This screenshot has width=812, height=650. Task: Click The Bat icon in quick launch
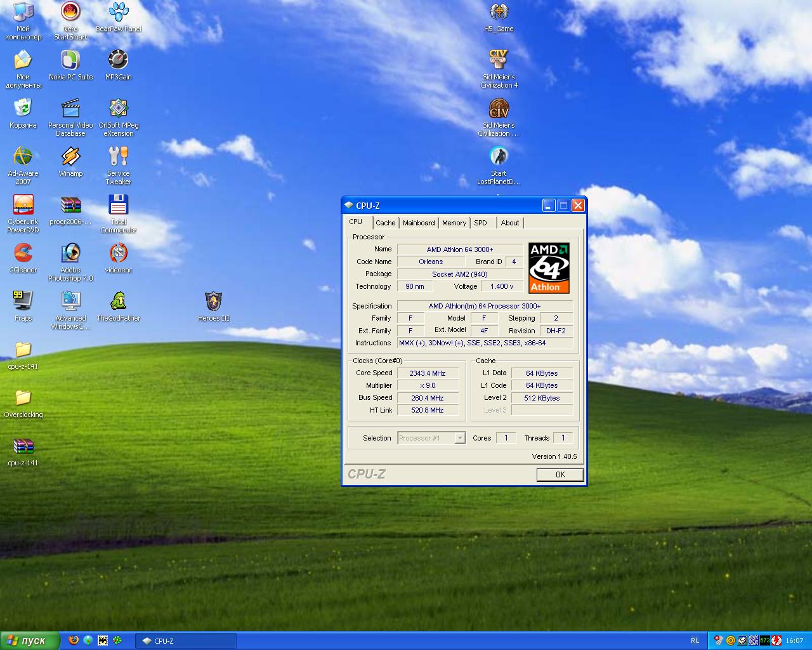point(103,640)
